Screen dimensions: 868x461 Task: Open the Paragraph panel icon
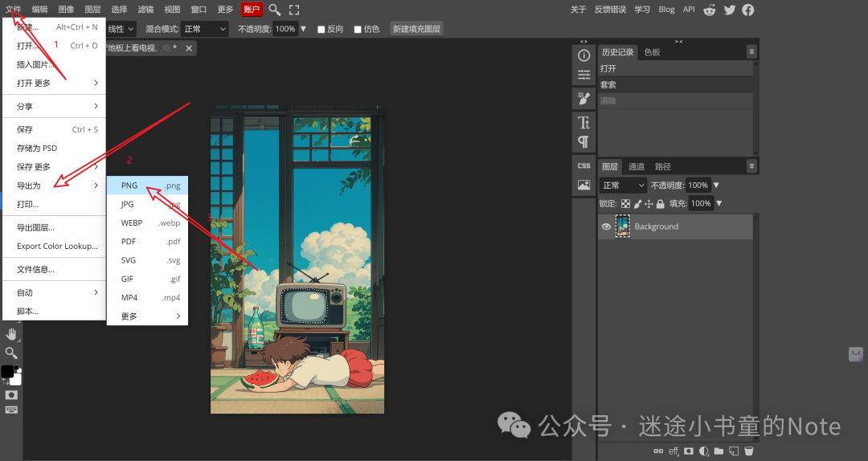[x=583, y=141]
